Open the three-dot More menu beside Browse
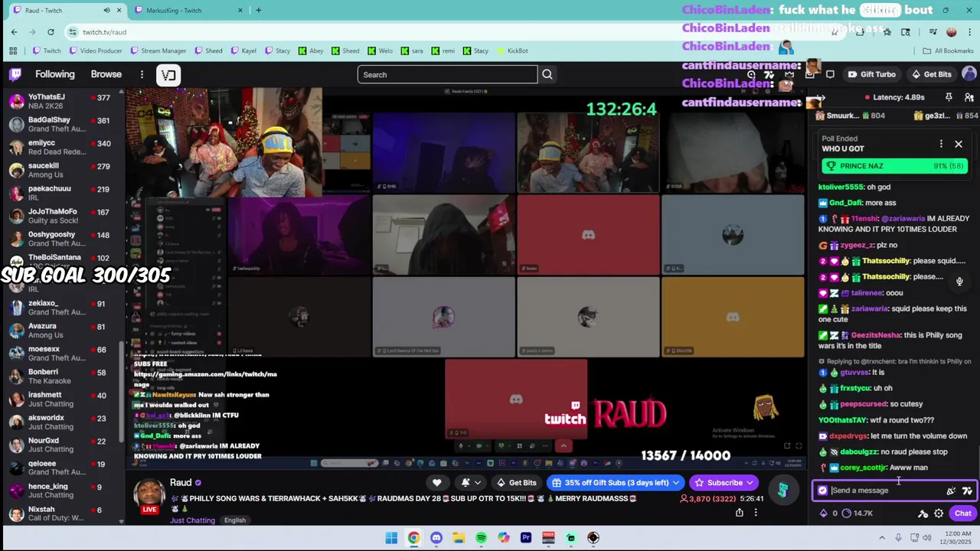Image resolution: width=980 pixels, height=551 pixels. click(142, 74)
